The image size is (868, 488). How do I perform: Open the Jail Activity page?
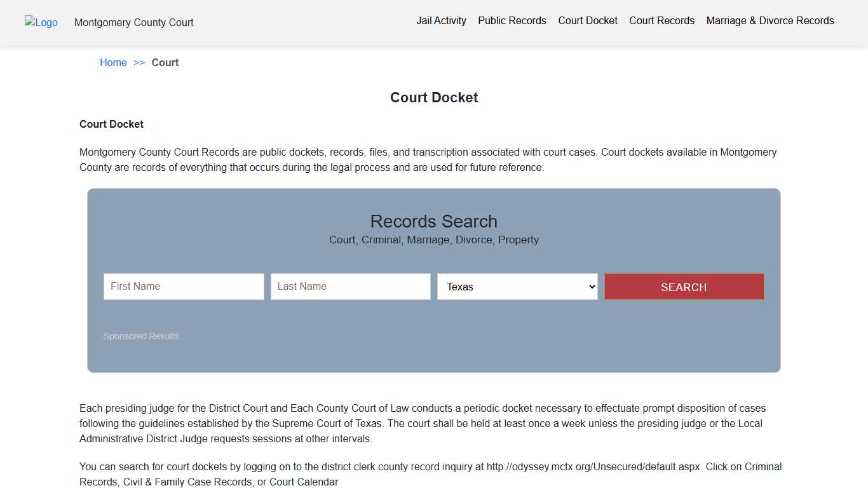pos(441,20)
